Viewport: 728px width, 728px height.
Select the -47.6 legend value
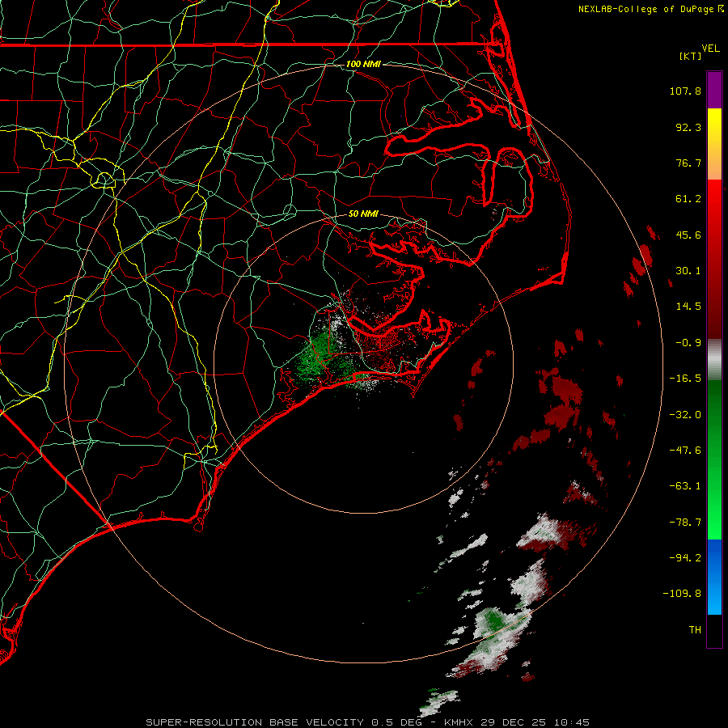coord(685,451)
